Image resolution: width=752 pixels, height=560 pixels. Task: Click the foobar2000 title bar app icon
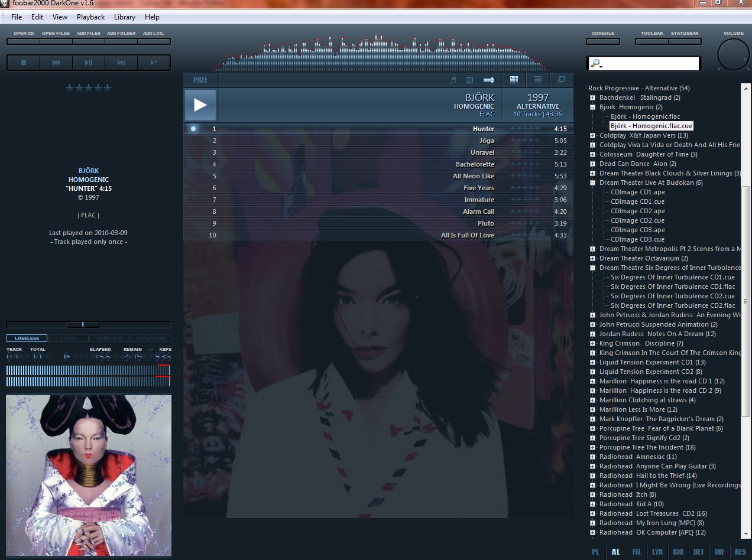pos(5,3)
